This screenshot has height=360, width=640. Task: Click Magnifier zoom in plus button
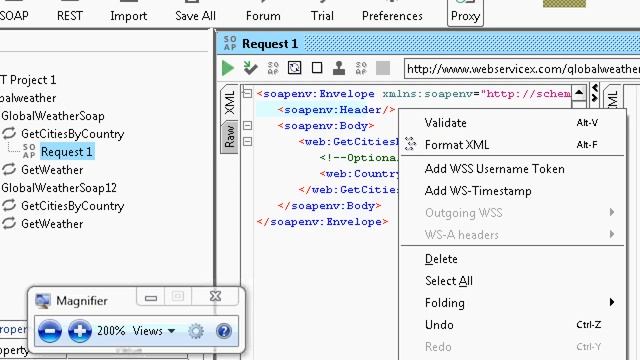80,331
